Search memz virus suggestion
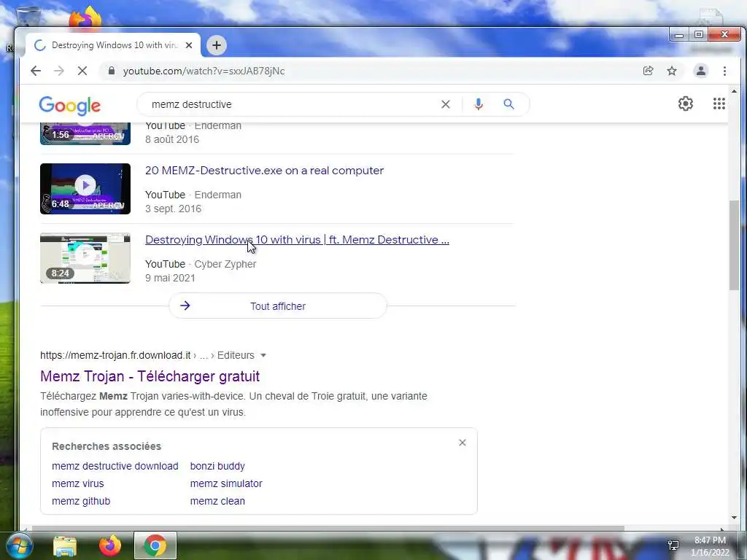 [77, 483]
